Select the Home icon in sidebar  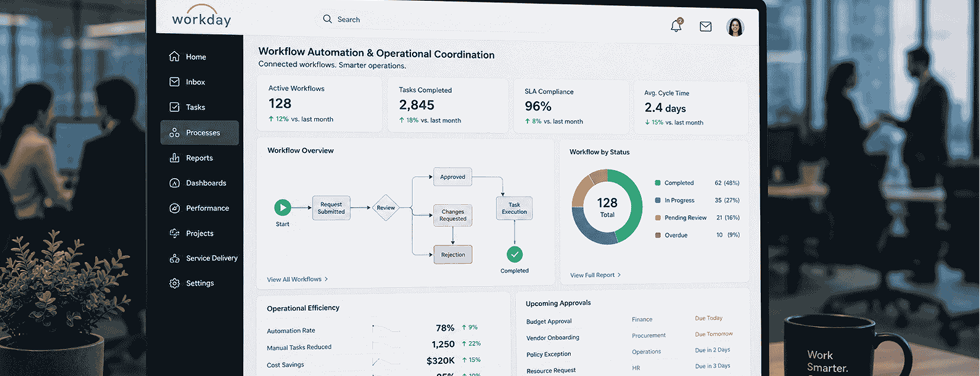(175, 56)
